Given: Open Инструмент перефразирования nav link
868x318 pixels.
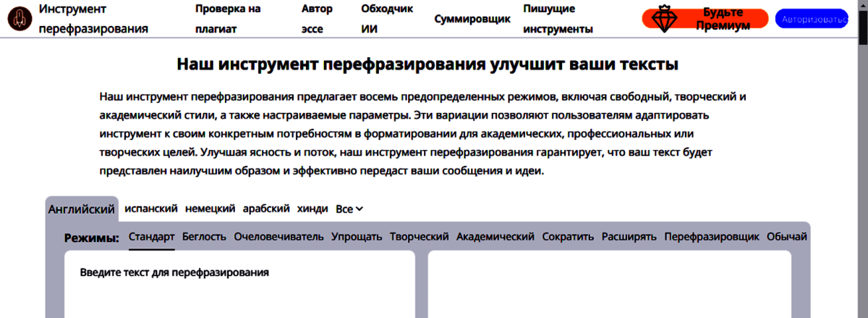Looking at the screenshot, I should [x=94, y=19].
